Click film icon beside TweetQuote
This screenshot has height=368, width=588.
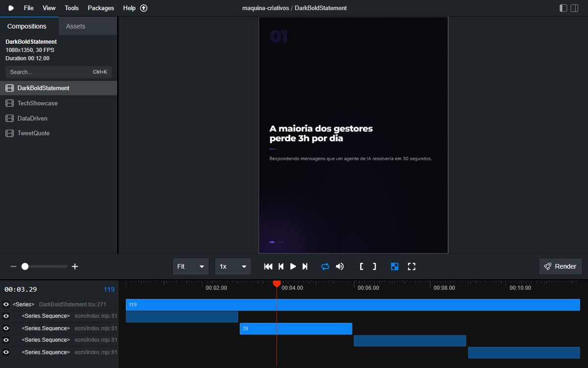coord(9,133)
